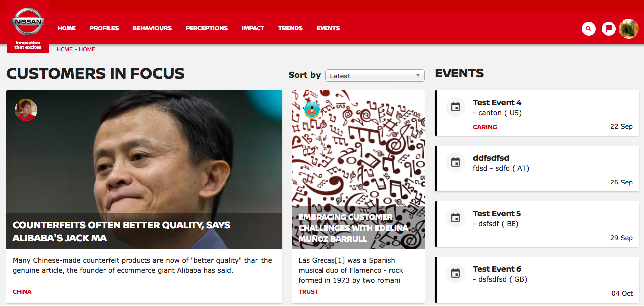The image size is (644, 306).
Task: Open the CARING tag on Test Event 4
Action: [x=485, y=127]
